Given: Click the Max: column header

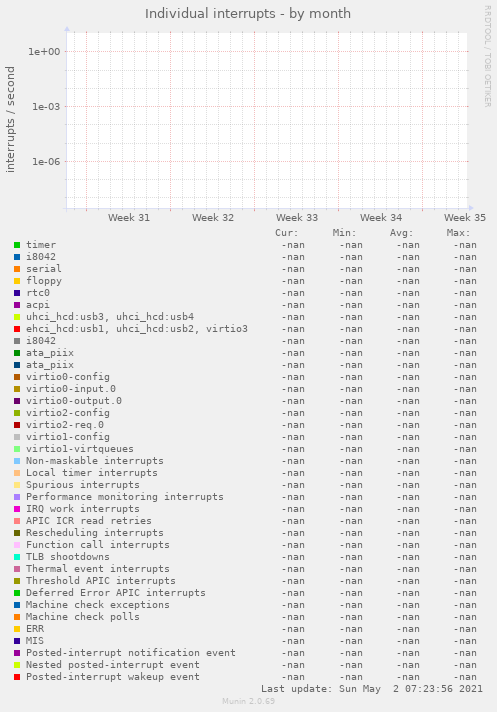Looking at the screenshot, I should point(458,233).
